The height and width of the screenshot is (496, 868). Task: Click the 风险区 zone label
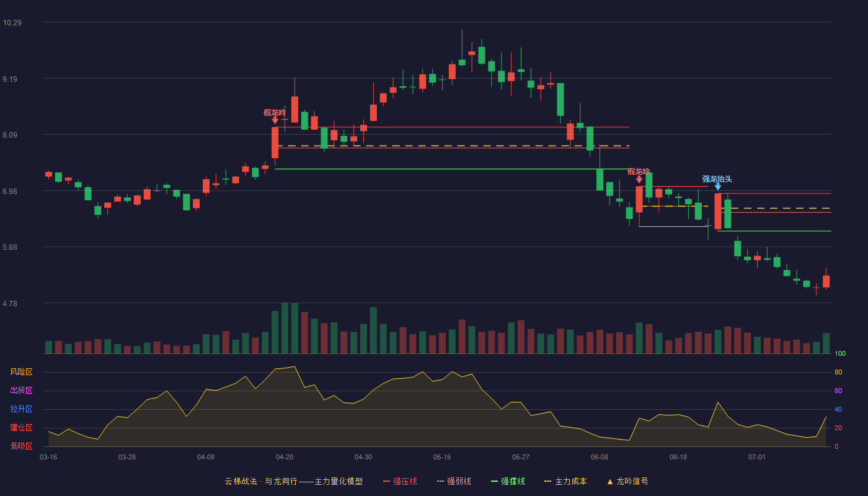click(x=21, y=372)
